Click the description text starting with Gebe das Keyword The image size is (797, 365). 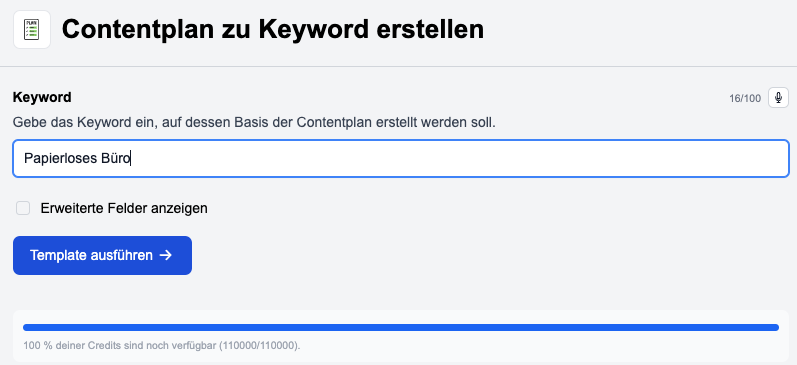coord(254,123)
